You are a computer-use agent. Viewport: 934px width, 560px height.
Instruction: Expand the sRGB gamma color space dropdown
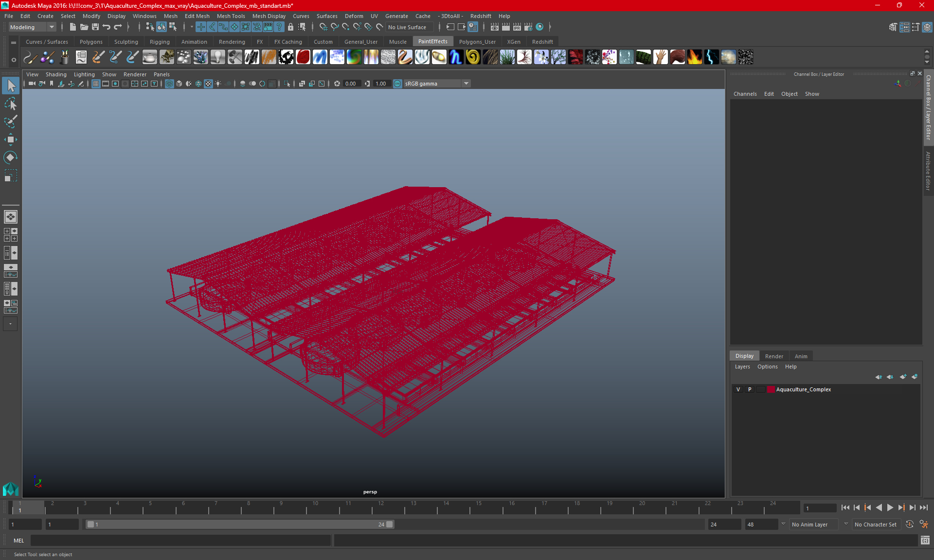tap(466, 84)
